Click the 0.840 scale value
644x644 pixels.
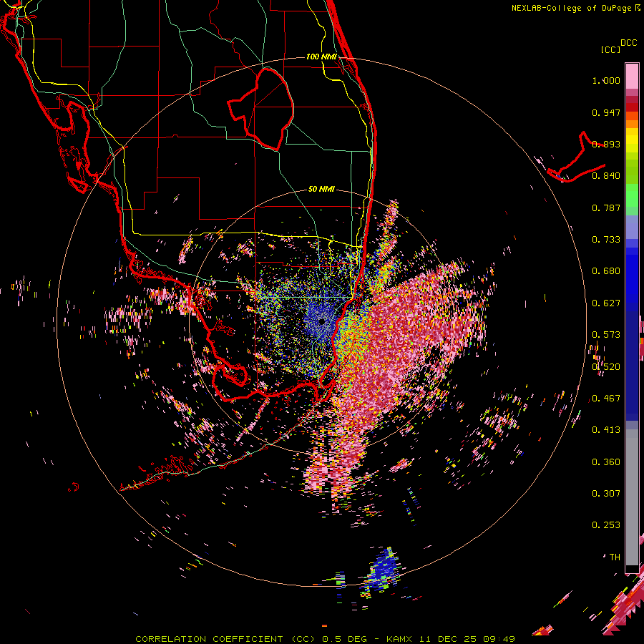[606, 176]
